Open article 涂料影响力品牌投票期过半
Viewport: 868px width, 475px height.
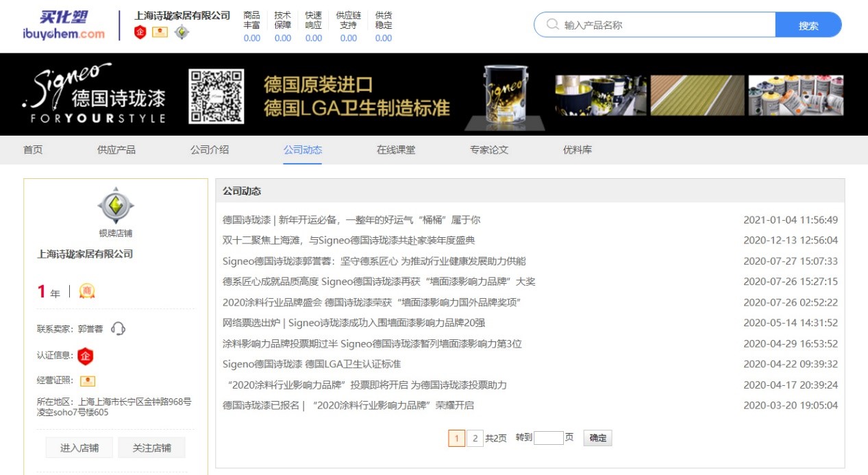(372, 343)
